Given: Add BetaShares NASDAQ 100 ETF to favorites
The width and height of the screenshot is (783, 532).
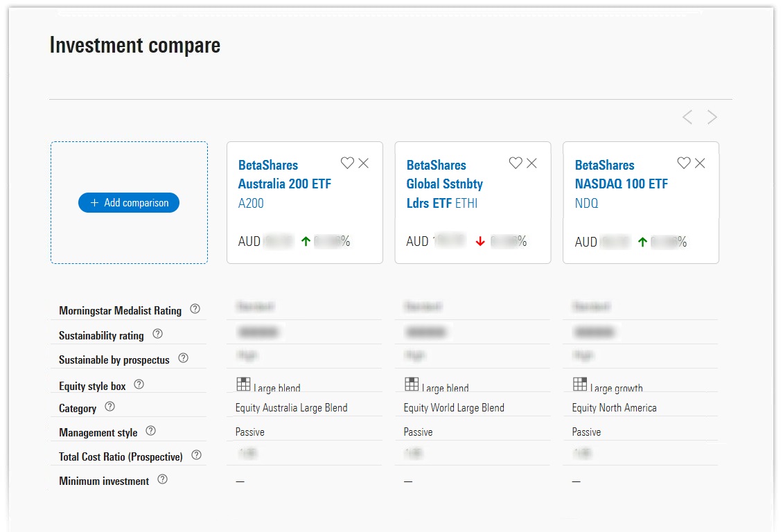Looking at the screenshot, I should tap(684, 163).
